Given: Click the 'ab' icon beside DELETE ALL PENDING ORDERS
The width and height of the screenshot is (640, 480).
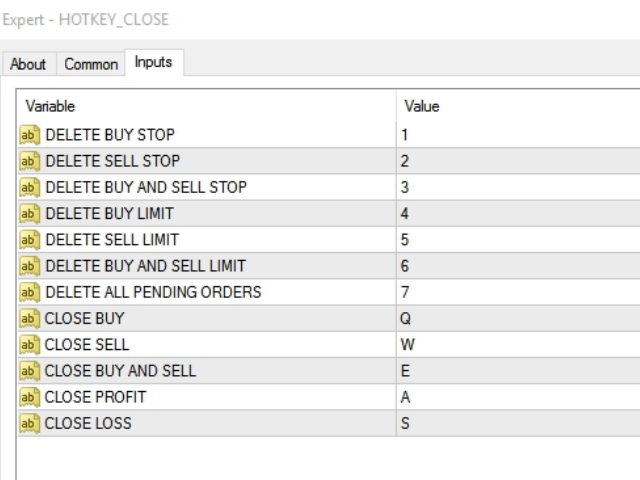Looking at the screenshot, I should 29,292.
